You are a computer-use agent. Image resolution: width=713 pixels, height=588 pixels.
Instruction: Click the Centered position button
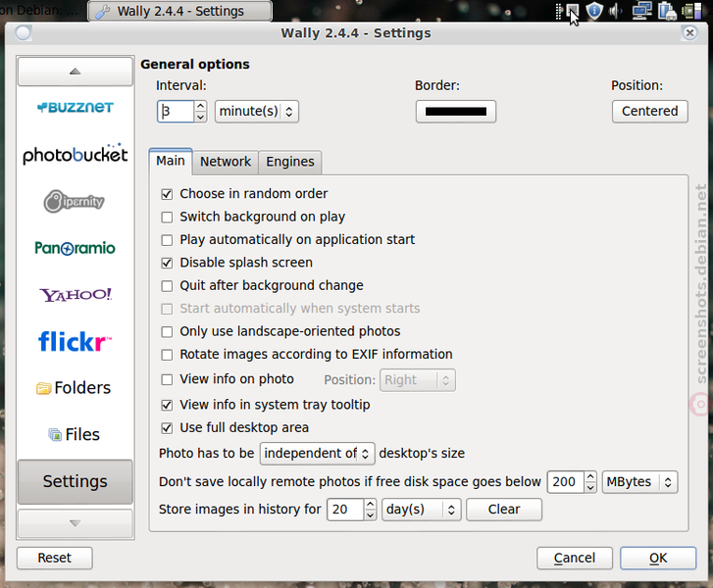click(x=650, y=112)
